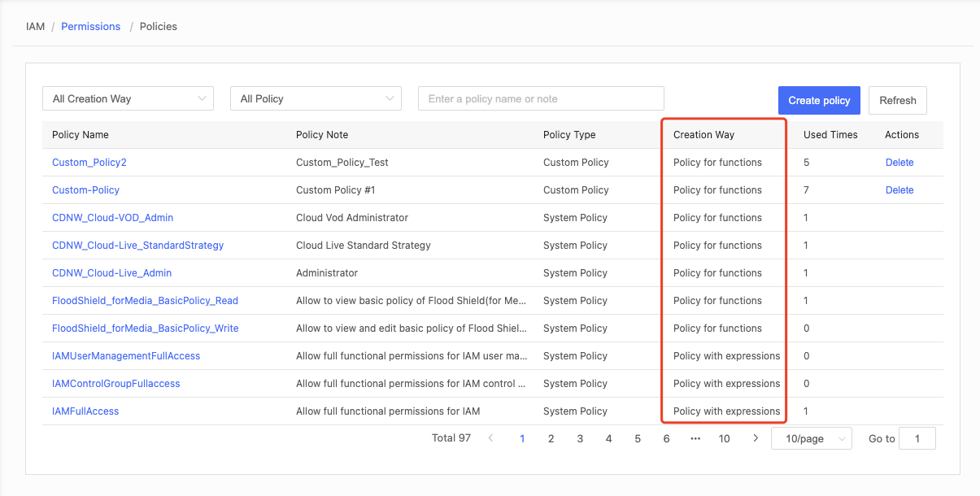Go to previous page arrow in pagination
This screenshot has height=496, width=980.
pyautogui.click(x=490, y=438)
